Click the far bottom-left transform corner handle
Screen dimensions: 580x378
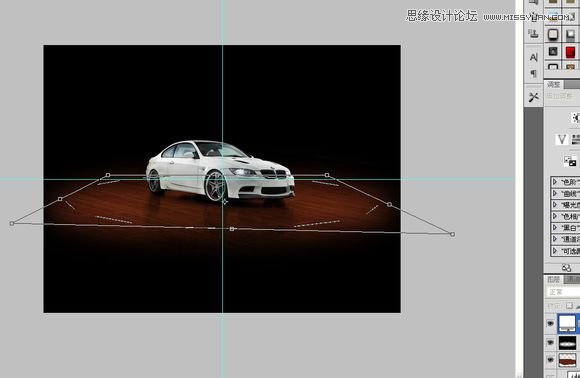pos(12,223)
